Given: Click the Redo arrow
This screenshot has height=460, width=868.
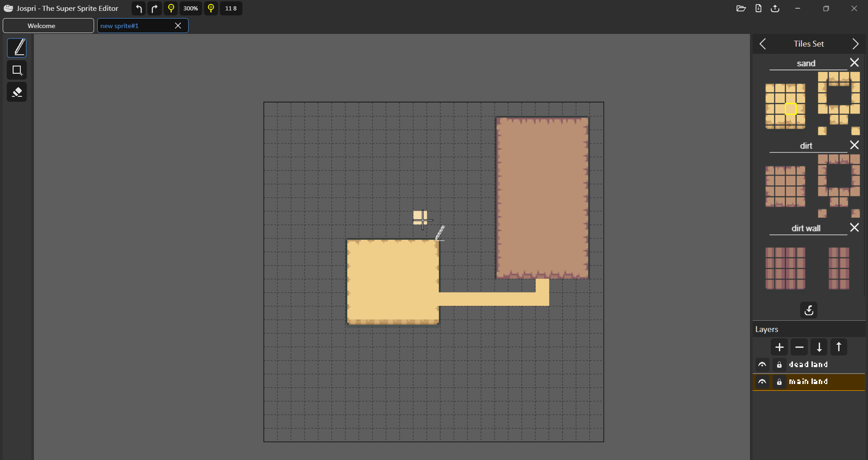Looking at the screenshot, I should [155, 8].
